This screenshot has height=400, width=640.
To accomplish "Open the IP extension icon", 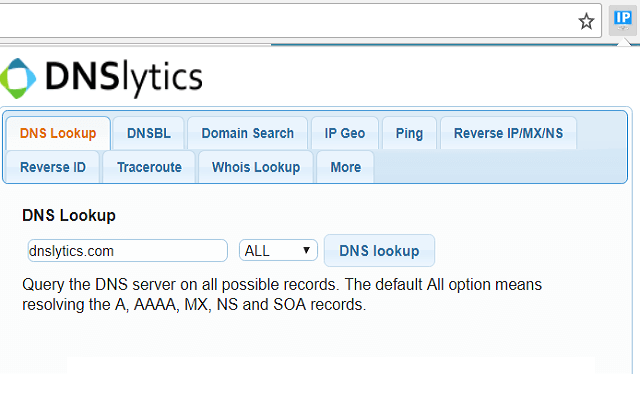I will pyautogui.click(x=622, y=20).
